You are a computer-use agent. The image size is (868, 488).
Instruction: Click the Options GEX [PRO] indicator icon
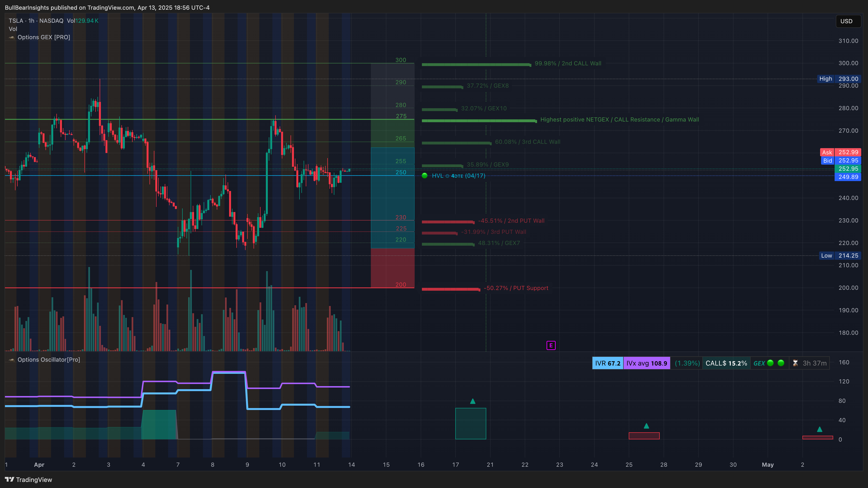tap(12, 38)
